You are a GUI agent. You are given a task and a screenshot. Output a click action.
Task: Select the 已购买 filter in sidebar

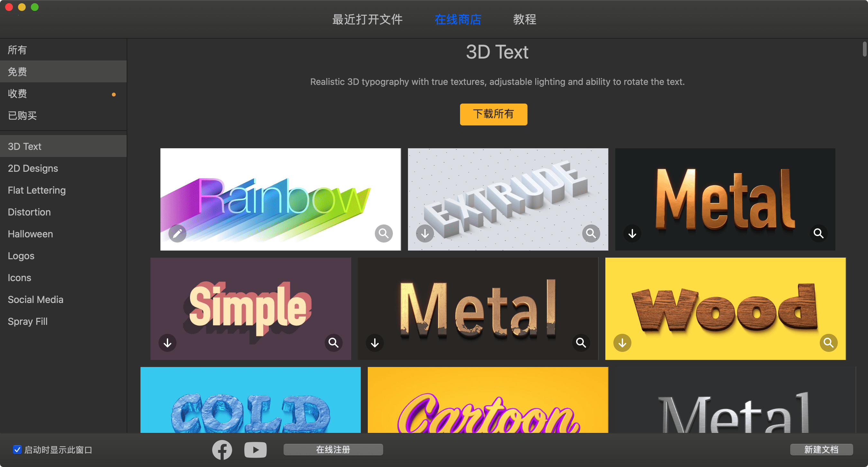tap(63, 115)
